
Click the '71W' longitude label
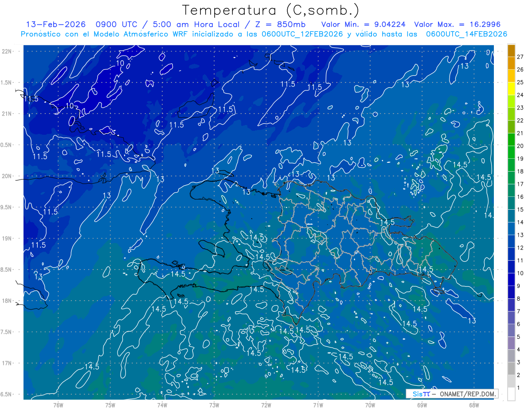[x=318, y=405]
